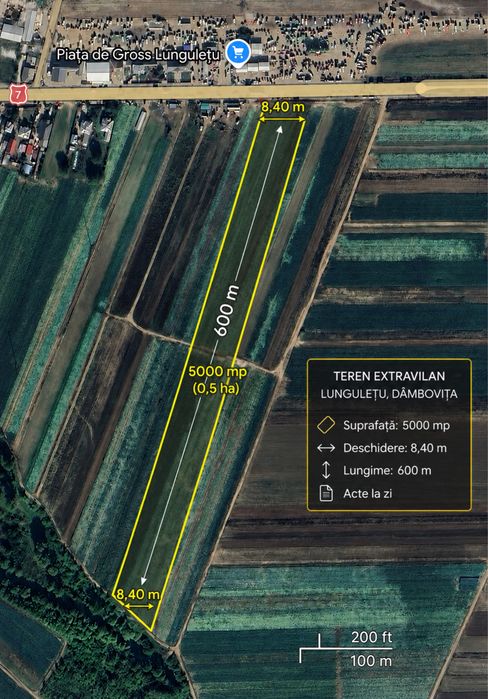Click the top 8,40 m width label

(x=283, y=107)
